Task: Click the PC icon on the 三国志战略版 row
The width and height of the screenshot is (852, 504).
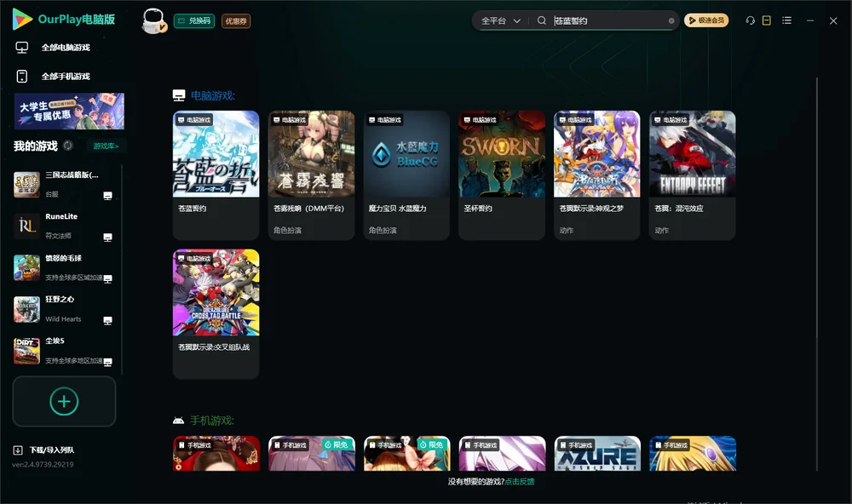Action: point(107,196)
